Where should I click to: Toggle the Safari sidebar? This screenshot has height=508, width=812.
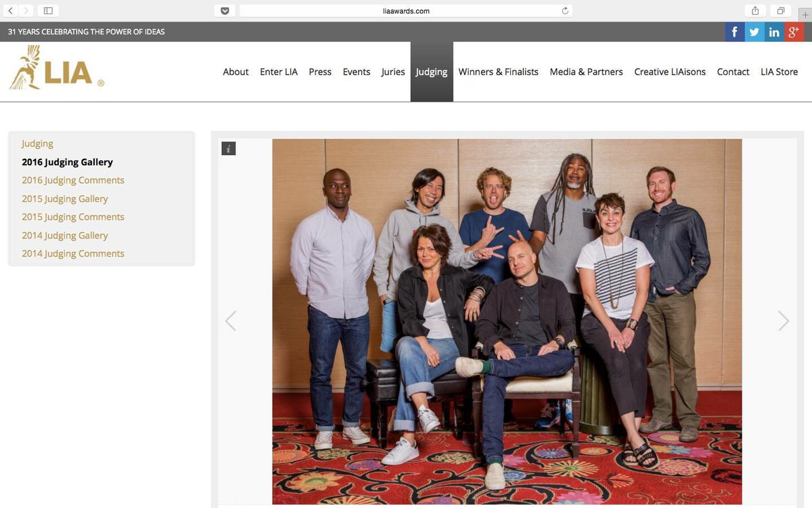(x=47, y=10)
